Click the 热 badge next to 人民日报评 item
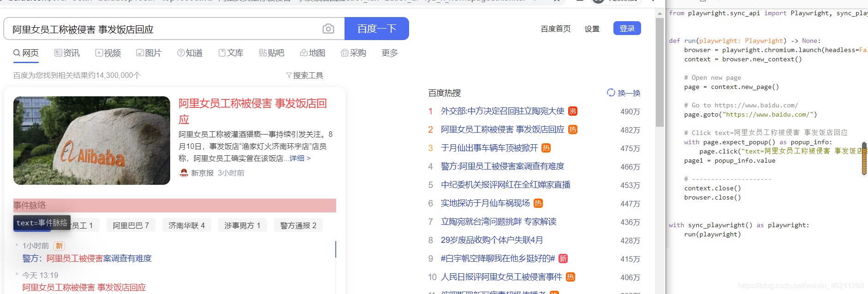Screen dimensions: 868x294 click(571, 277)
